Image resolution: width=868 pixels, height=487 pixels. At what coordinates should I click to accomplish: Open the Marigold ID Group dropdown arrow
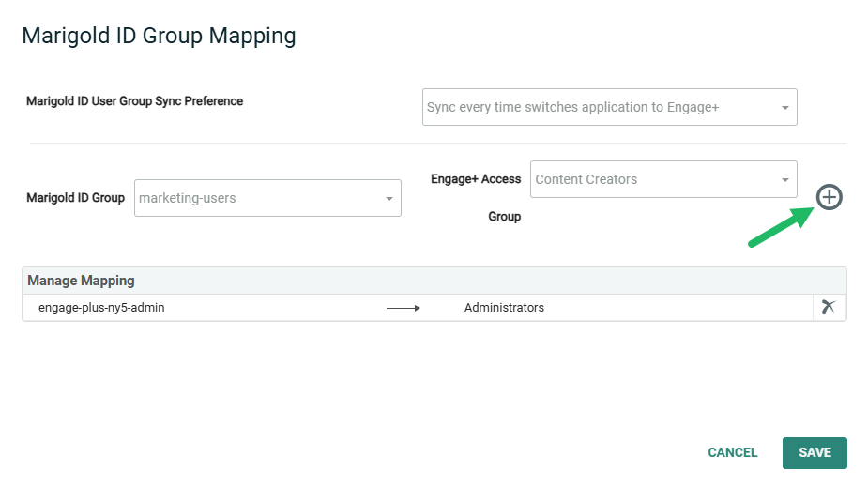point(388,199)
